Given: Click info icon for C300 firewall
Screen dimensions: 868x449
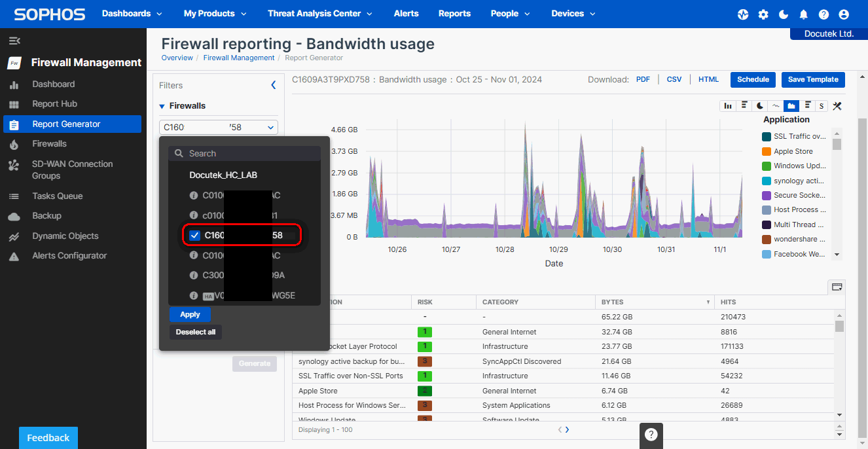Looking at the screenshot, I should [194, 276].
